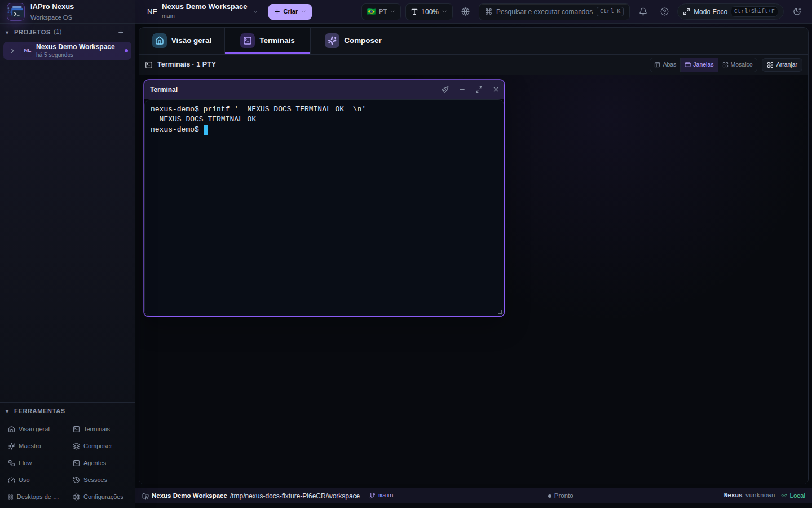This screenshot has width=812, height=508.
Task: Switch to the Composer tab
Action: (x=354, y=41)
